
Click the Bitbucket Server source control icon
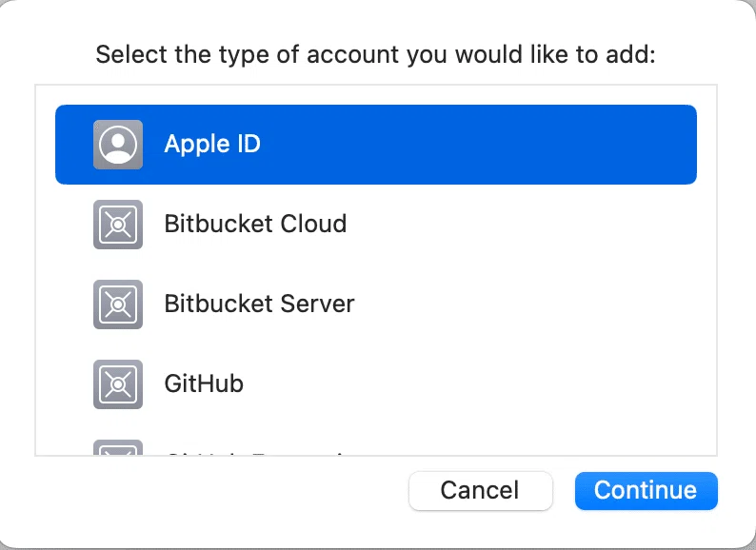tap(118, 304)
